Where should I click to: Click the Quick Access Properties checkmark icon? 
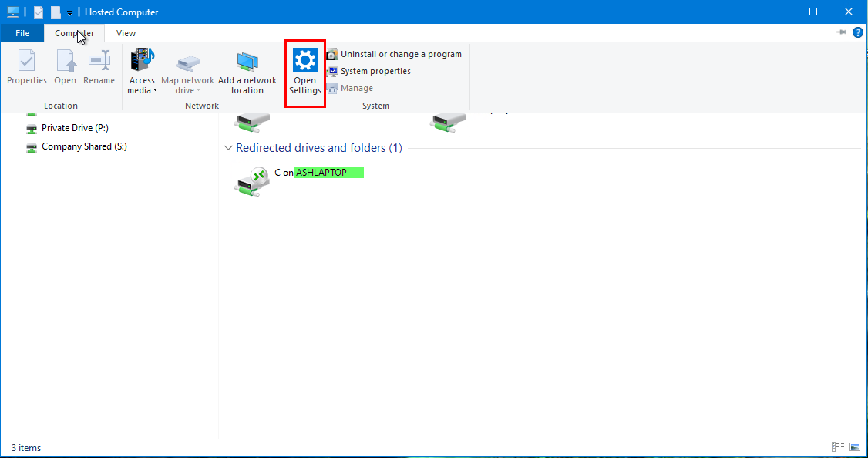[x=39, y=12]
